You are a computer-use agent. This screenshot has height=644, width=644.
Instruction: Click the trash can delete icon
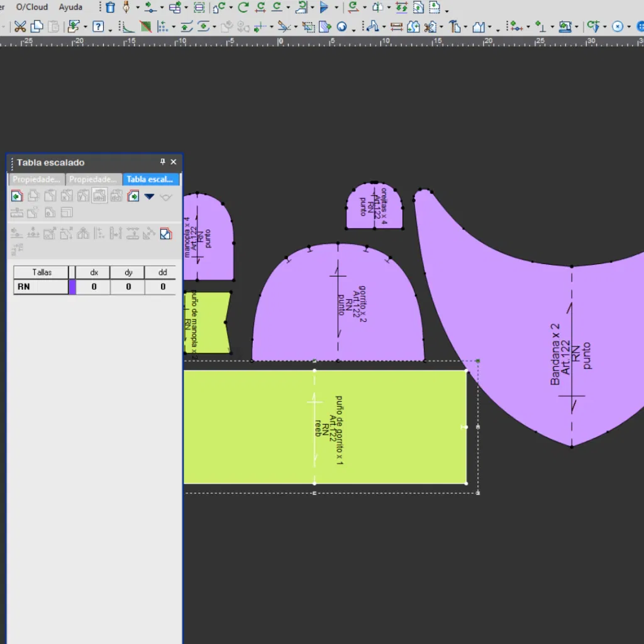point(111,8)
